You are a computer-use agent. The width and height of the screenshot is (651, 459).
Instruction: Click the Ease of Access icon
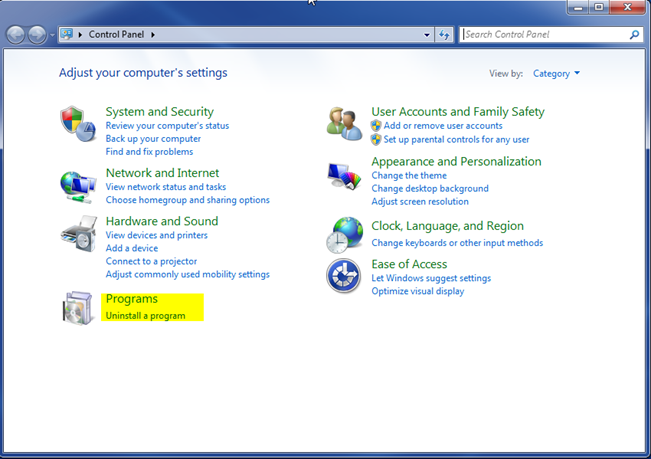click(x=343, y=276)
